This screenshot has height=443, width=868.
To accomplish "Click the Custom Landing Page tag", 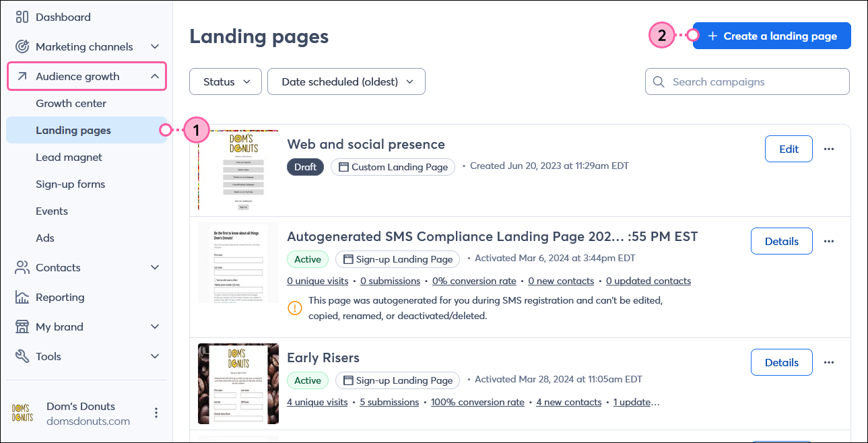I will click(393, 166).
